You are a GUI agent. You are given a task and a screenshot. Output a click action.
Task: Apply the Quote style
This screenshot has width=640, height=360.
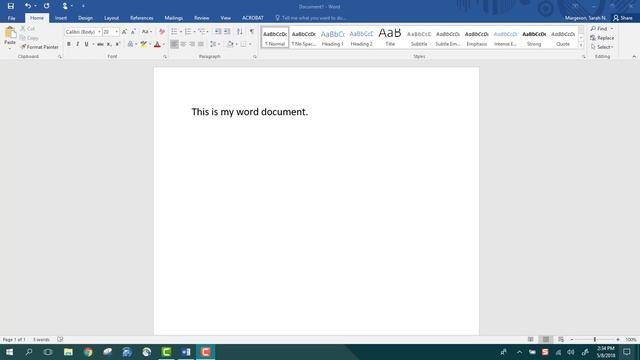point(563,38)
